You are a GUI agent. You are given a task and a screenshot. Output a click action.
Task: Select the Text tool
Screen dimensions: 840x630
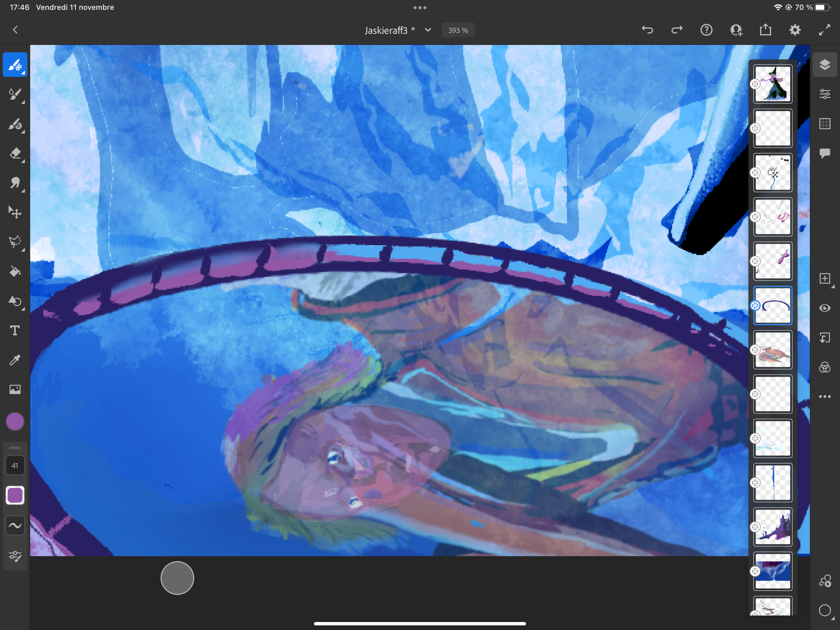15,330
